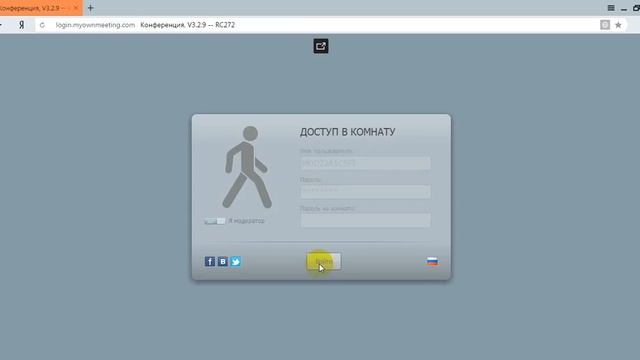Minimize the browser window
This screenshot has width=640, height=360.
click(x=624, y=8)
